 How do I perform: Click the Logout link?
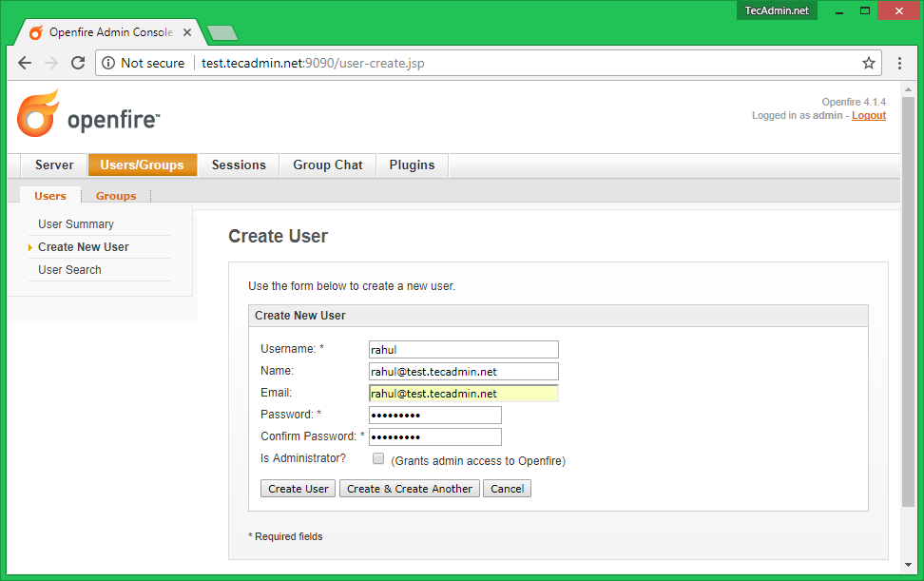coord(869,115)
